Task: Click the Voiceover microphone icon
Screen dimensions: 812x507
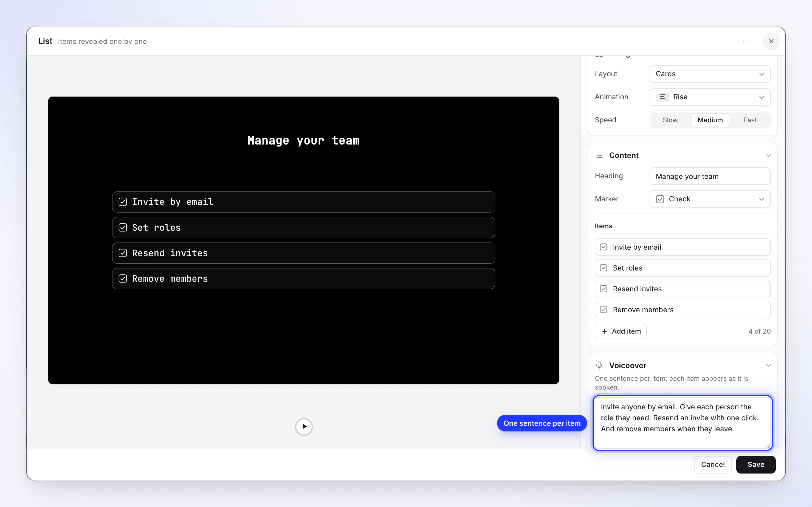Action: [x=599, y=365]
